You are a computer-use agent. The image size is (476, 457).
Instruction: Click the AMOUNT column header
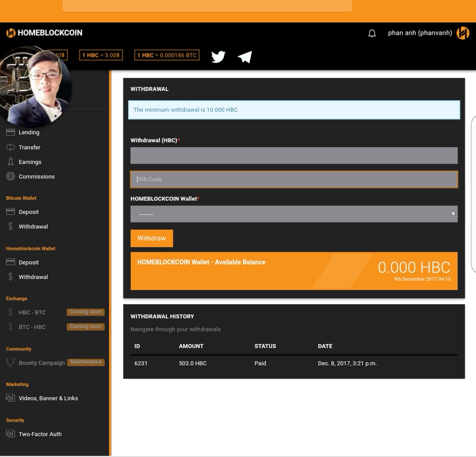tap(191, 346)
